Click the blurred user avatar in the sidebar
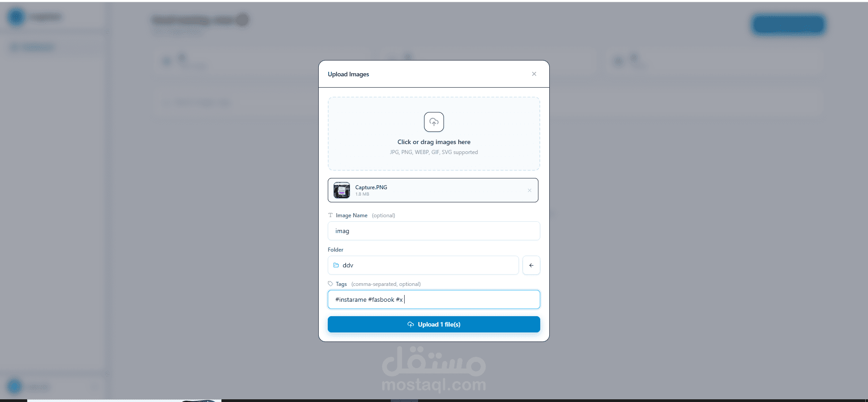Viewport: 868px width, 402px height. 15,387
